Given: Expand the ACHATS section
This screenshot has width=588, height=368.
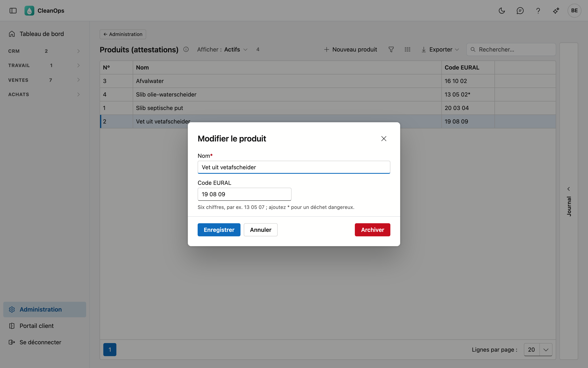Looking at the screenshot, I should [x=45, y=94].
